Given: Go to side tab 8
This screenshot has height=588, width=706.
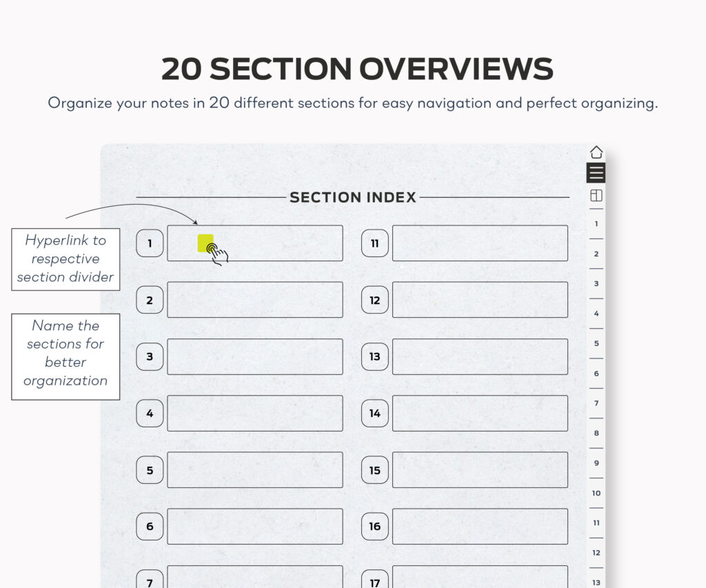Looking at the screenshot, I should click(x=596, y=433).
